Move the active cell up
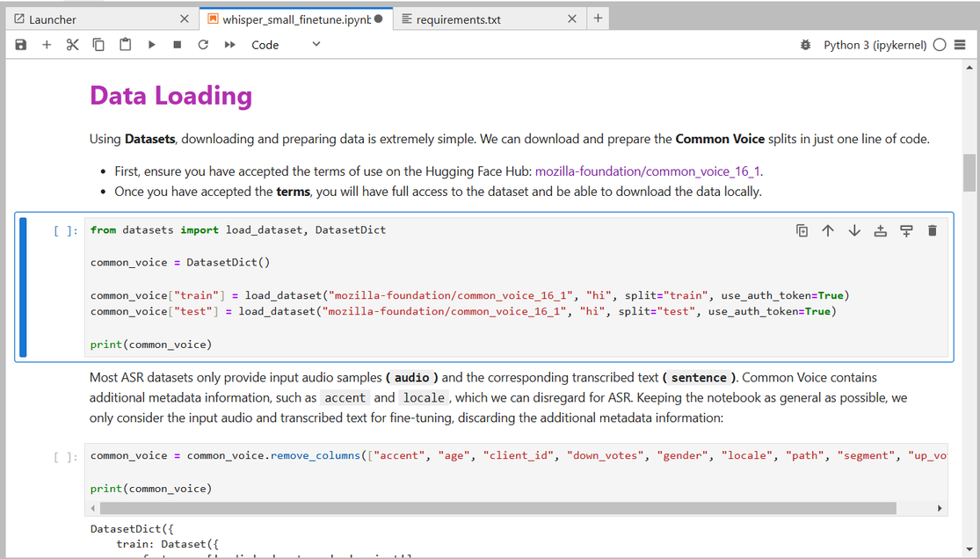Screen dimensions: 980x559 coord(828,231)
